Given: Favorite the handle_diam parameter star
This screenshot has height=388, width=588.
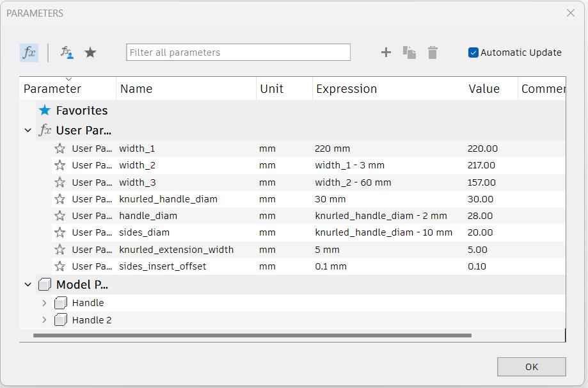Looking at the screenshot, I should 60,216.
